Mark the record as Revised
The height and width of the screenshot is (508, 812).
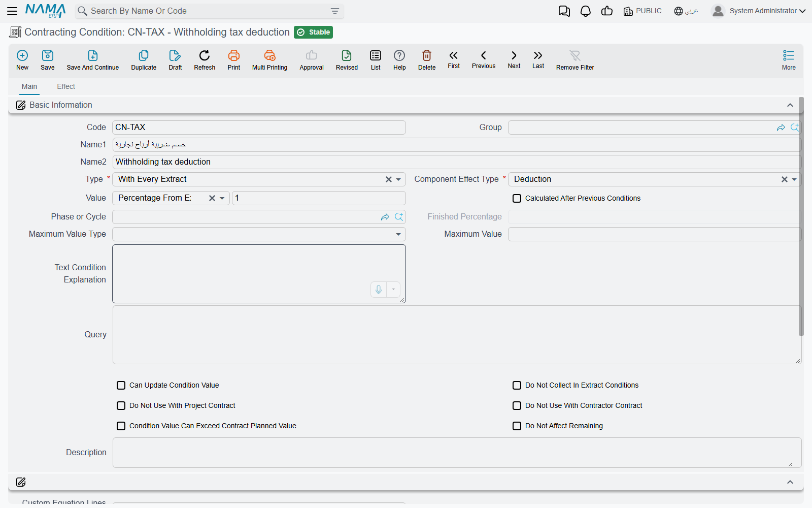(x=347, y=55)
